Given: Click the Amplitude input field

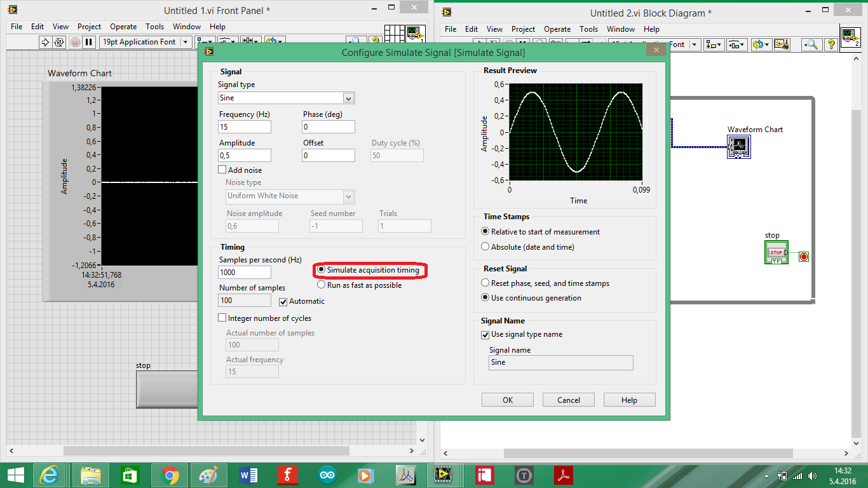Looking at the screenshot, I should coord(245,155).
